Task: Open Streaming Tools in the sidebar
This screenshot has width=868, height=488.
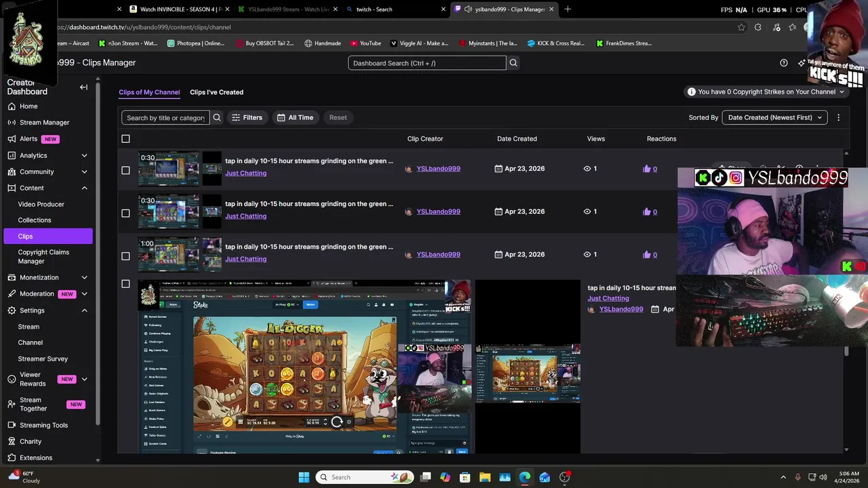Action: [43, 425]
